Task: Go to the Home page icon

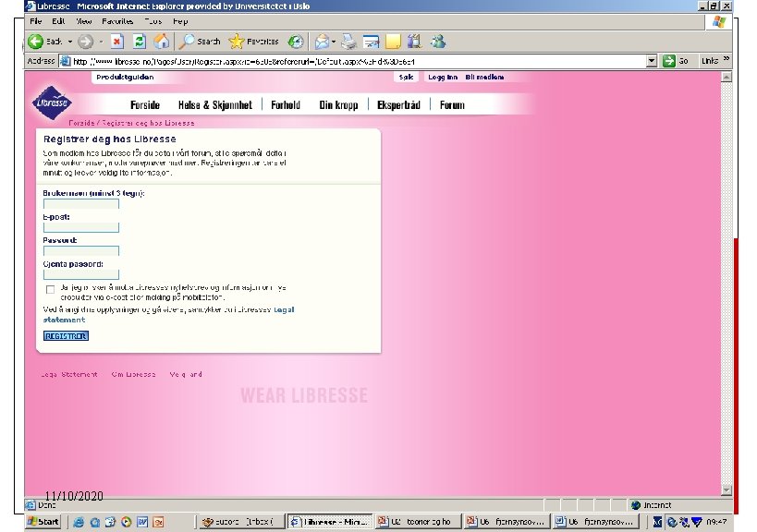Action: [161, 42]
